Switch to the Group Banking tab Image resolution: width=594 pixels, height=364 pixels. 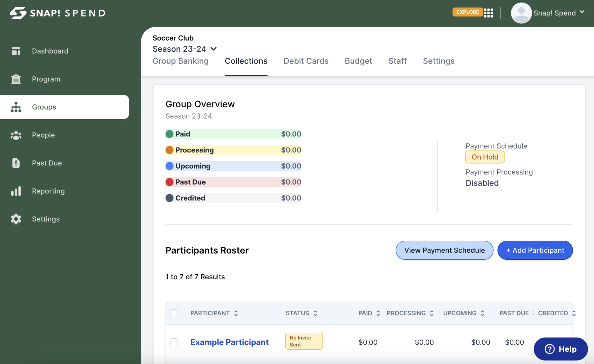click(x=180, y=61)
